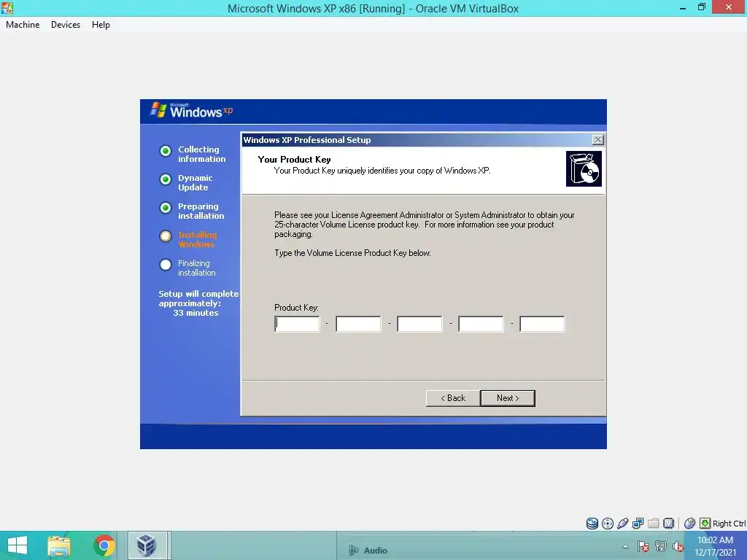Click the Preparing installation step indicator

coord(166,208)
